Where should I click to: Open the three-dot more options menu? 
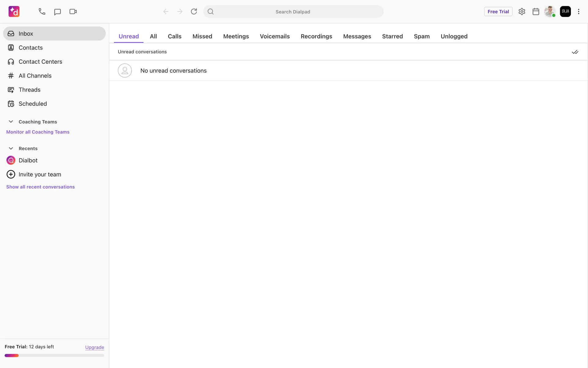(579, 12)
